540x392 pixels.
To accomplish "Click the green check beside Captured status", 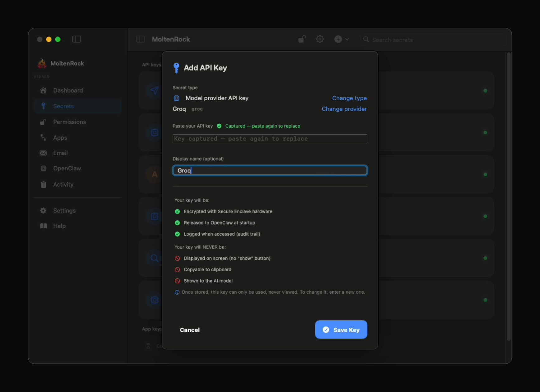I will [219, 126].
